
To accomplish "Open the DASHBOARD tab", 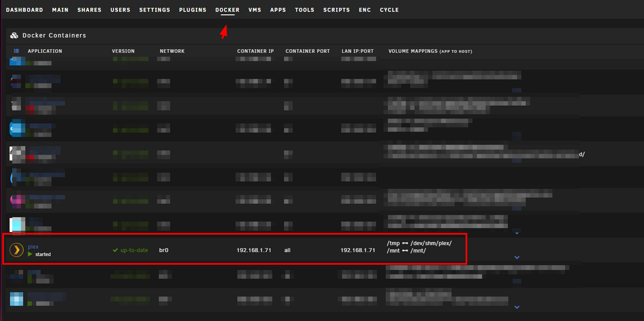I will click(24, 10).
